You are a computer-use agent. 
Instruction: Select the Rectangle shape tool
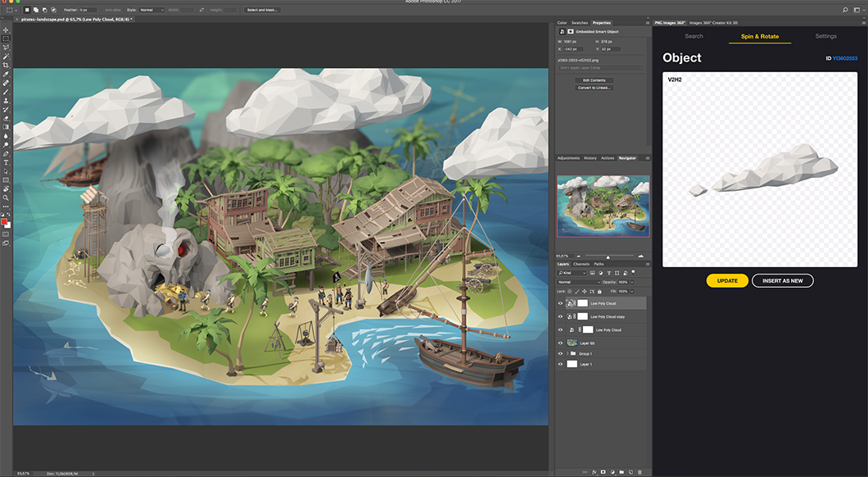pyautogui.click(x=6, y=180)
